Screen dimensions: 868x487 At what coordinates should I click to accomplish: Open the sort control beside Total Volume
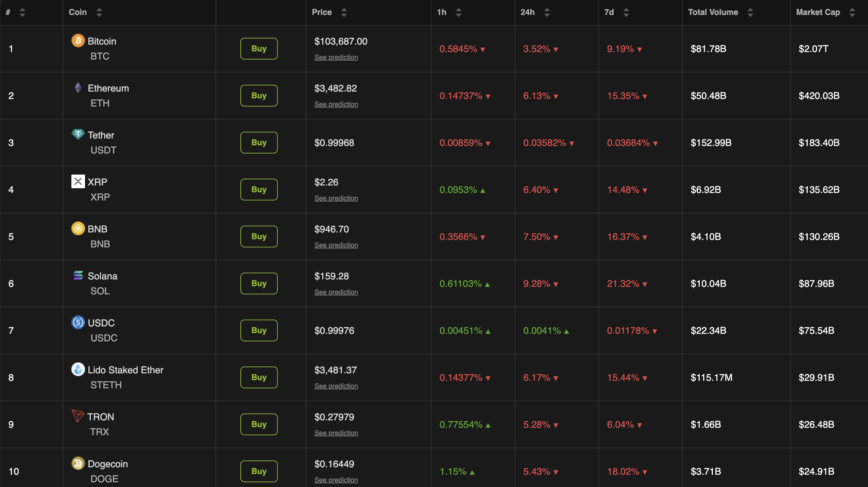click(x=750, y=12)
